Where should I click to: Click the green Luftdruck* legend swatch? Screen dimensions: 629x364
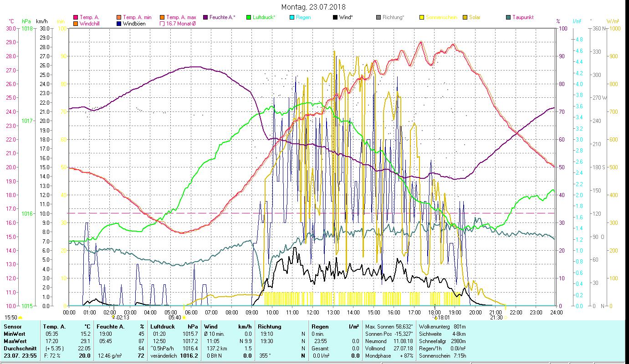[248, 18]
